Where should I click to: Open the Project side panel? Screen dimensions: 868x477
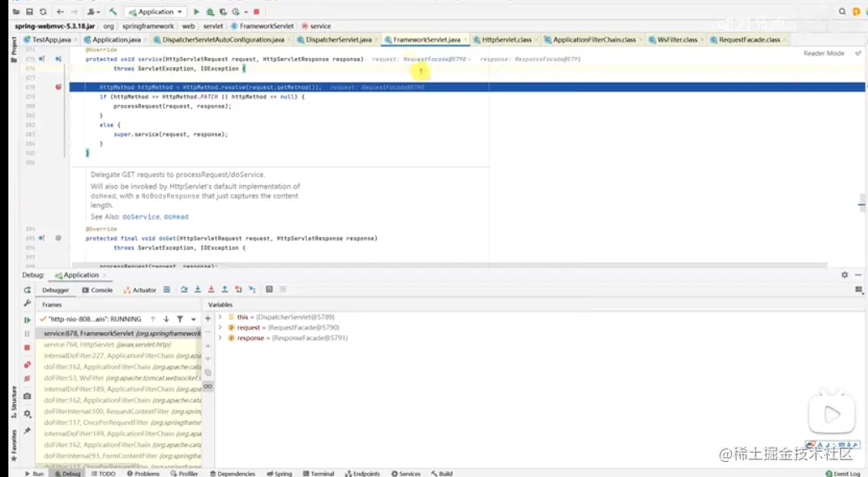14,49
